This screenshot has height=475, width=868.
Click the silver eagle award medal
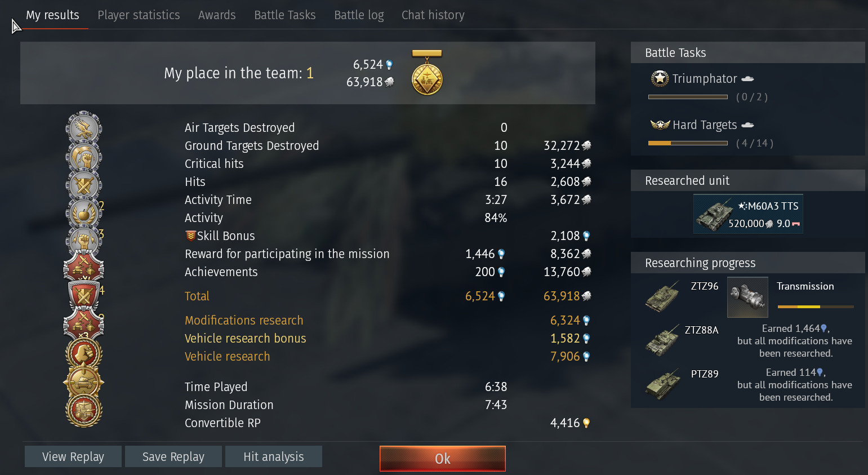tap(84, 127)
